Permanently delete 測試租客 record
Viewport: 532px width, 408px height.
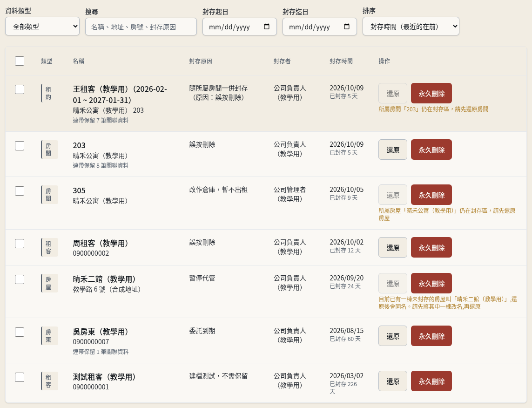point(431,381)
